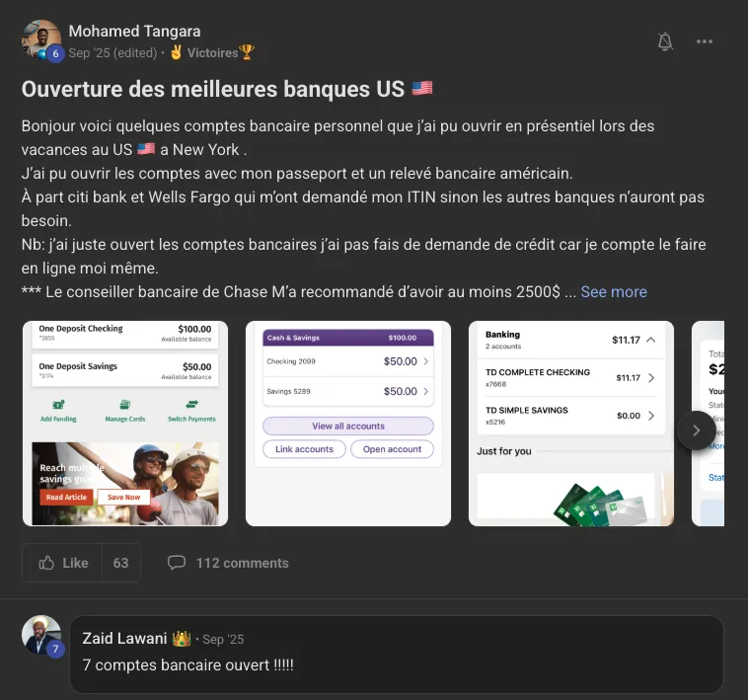This screenshot has height=700, width=748.
Task: Click Zaid Lawani commenter name
Action: pyautogui.click(x=124, y=638)
